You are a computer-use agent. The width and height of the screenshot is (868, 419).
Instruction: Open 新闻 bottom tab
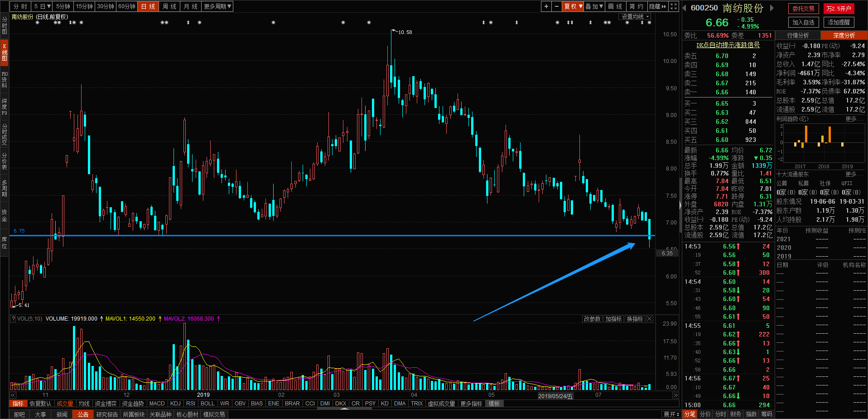coord(62,414)
